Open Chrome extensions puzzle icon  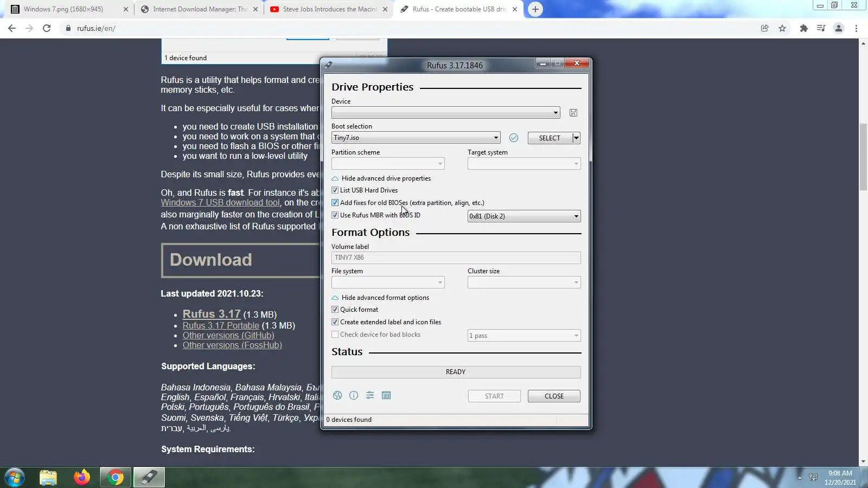tap(804, 28)
